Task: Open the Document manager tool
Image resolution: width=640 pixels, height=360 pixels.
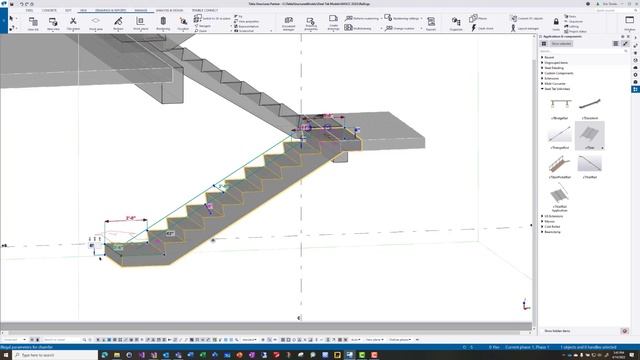Action: (x=289, y=24)
